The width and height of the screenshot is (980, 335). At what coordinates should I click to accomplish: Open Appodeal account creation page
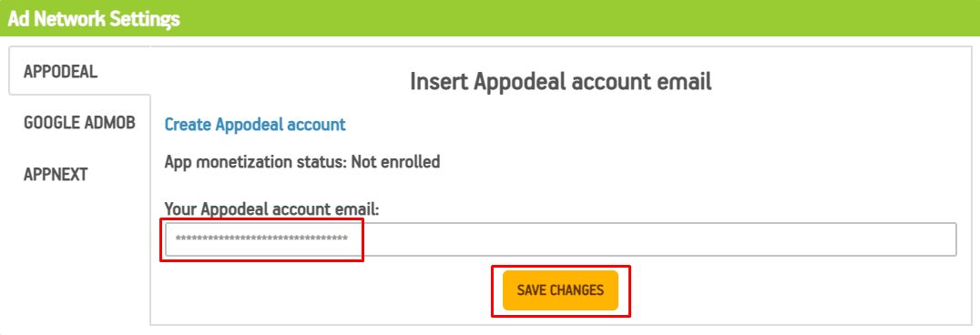[x=254, y=125]
